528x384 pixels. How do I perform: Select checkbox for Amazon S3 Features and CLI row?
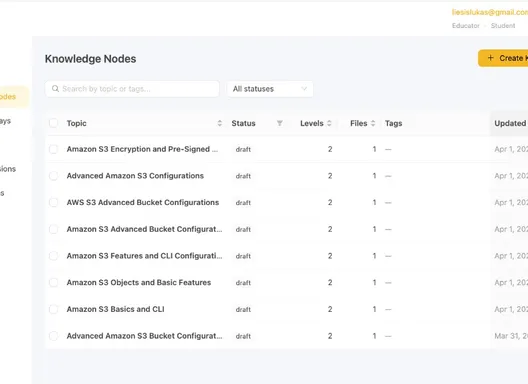[x=53, y=256]
